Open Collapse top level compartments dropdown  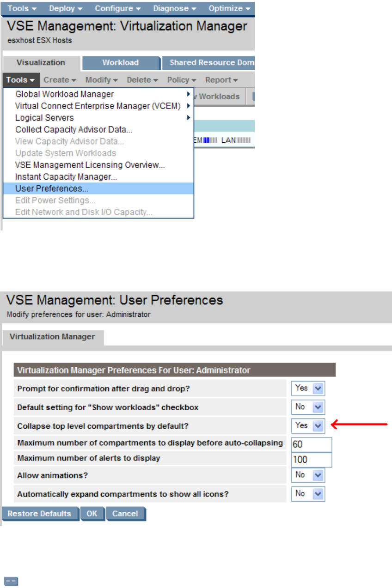pyautogui.click(x=308, y=426)
